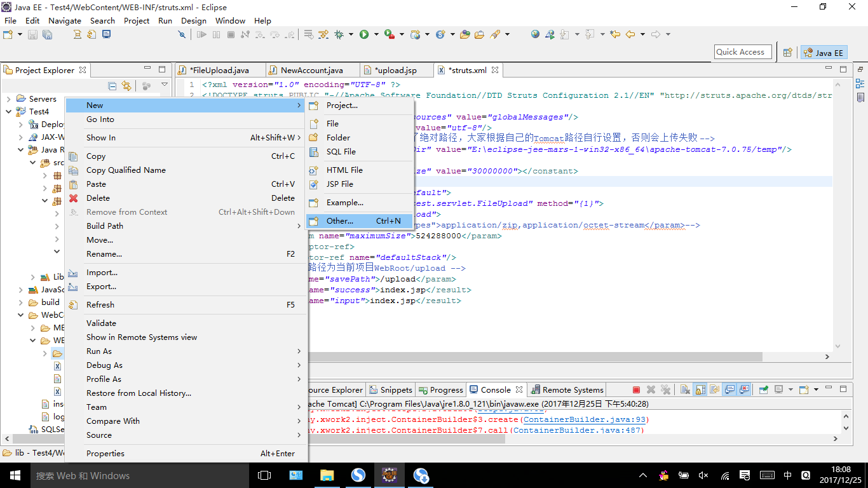Click the red Terminate console button
Image resolution: width=868 pixels, height=488 pixels.
(x=636, y=389)
